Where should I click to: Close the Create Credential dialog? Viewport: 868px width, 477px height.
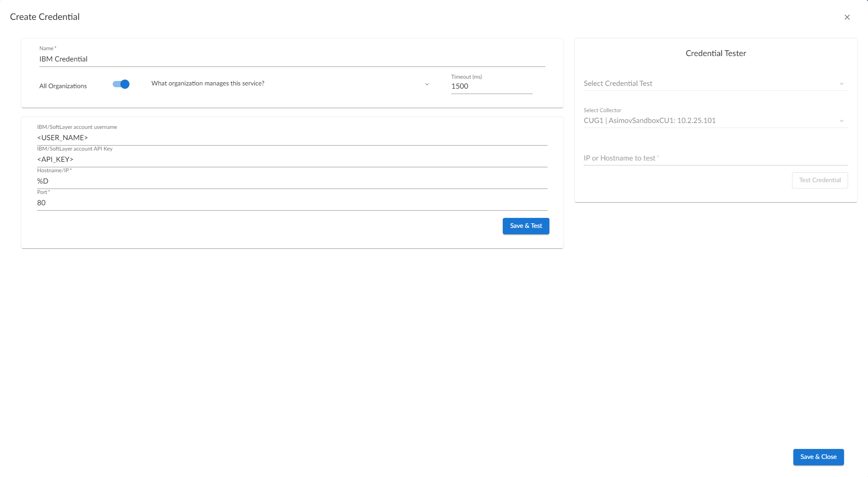coord(847,17)
